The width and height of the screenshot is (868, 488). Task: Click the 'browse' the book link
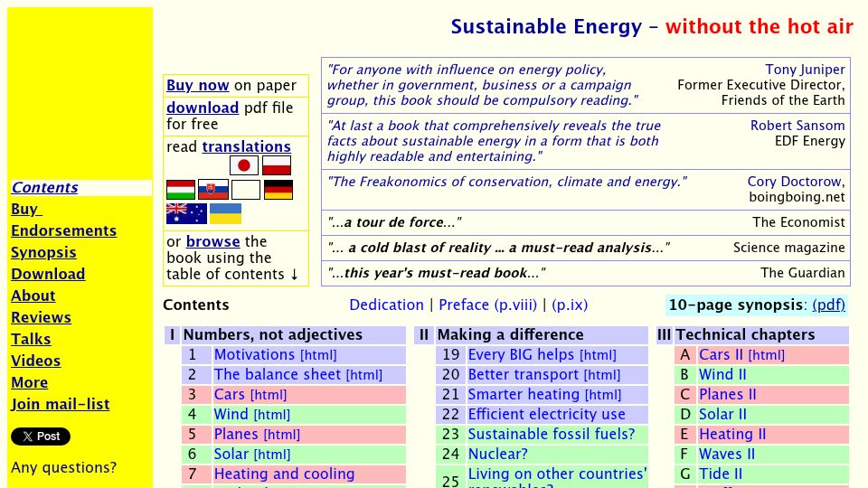pos(213,242)
